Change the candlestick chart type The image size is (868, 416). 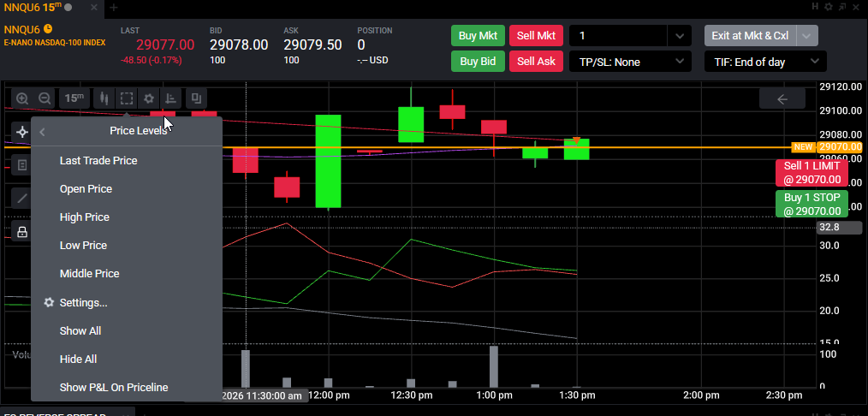pos(104,98)
